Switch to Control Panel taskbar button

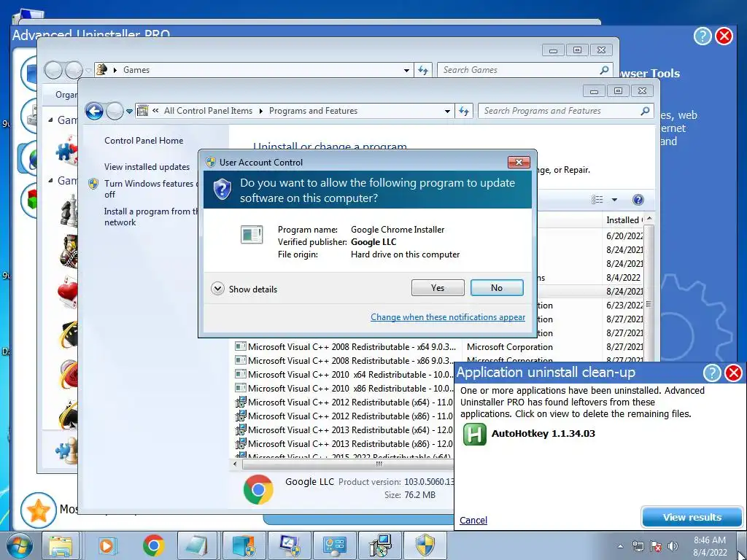pyautogui.click(x=334, y=545)
